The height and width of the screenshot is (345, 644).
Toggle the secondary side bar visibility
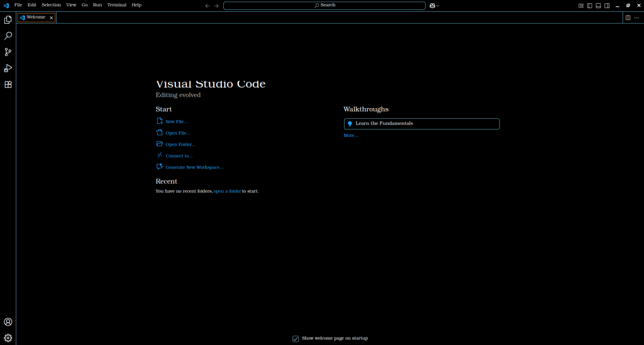click(x=607, y=6)
